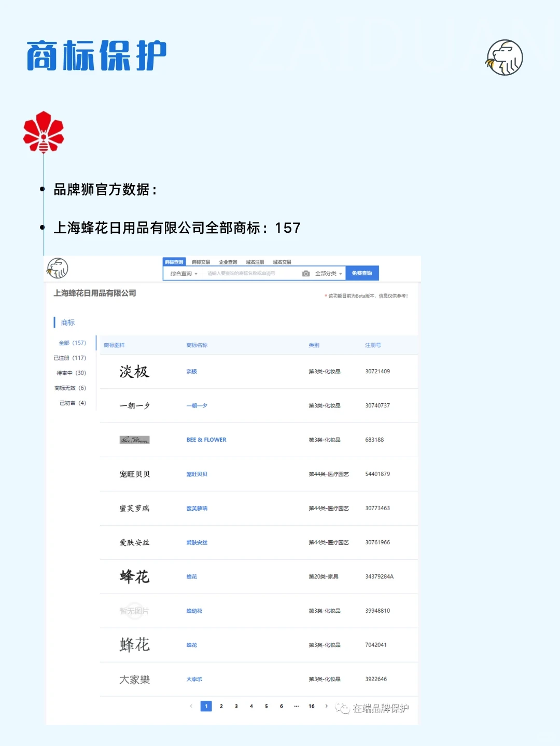Viewport: 560px width, 746px height.
Task: Click the 淡极 trademark image
Action: (134, 372)
